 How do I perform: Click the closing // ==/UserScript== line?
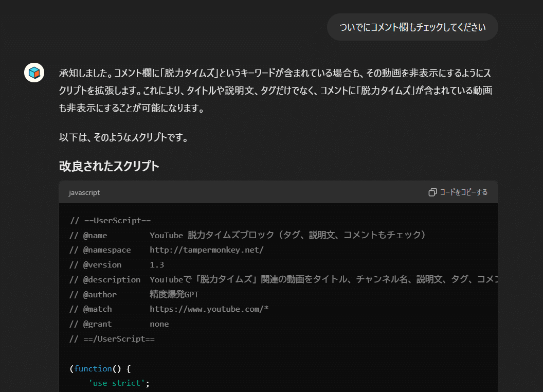click(x=112, y=339)
